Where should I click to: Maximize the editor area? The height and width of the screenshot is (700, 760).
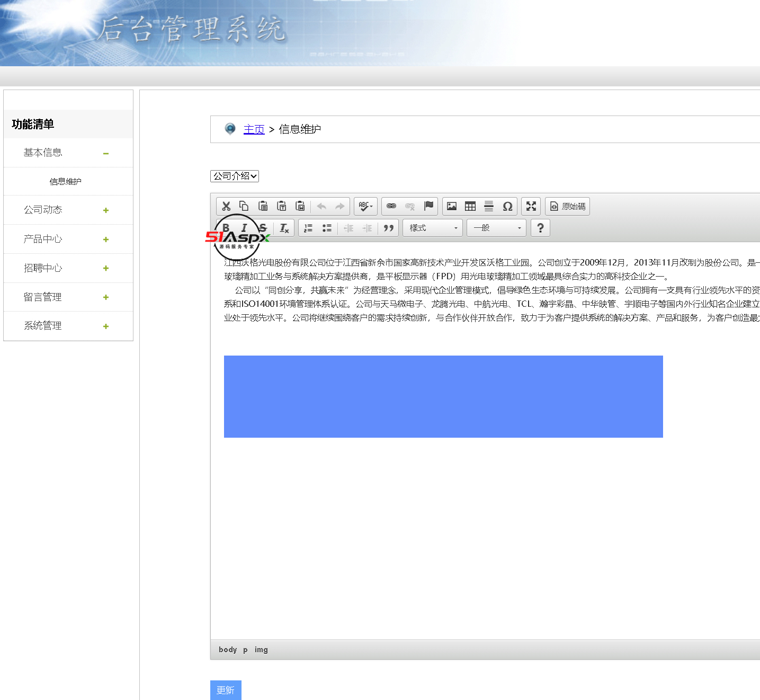531,206
